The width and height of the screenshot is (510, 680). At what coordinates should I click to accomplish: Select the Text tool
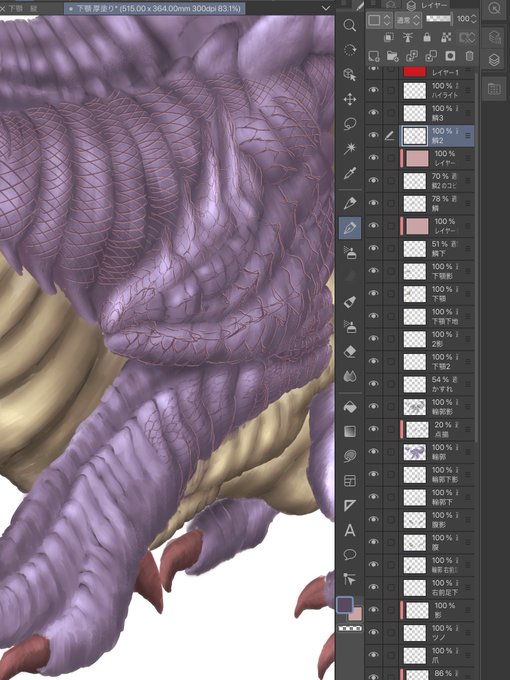click(350, 530)
